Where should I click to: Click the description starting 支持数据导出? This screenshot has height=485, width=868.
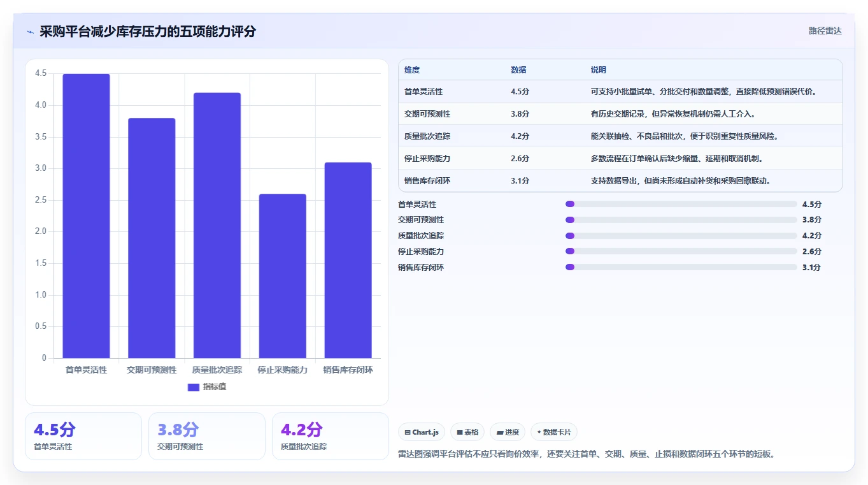click(681, 181)
